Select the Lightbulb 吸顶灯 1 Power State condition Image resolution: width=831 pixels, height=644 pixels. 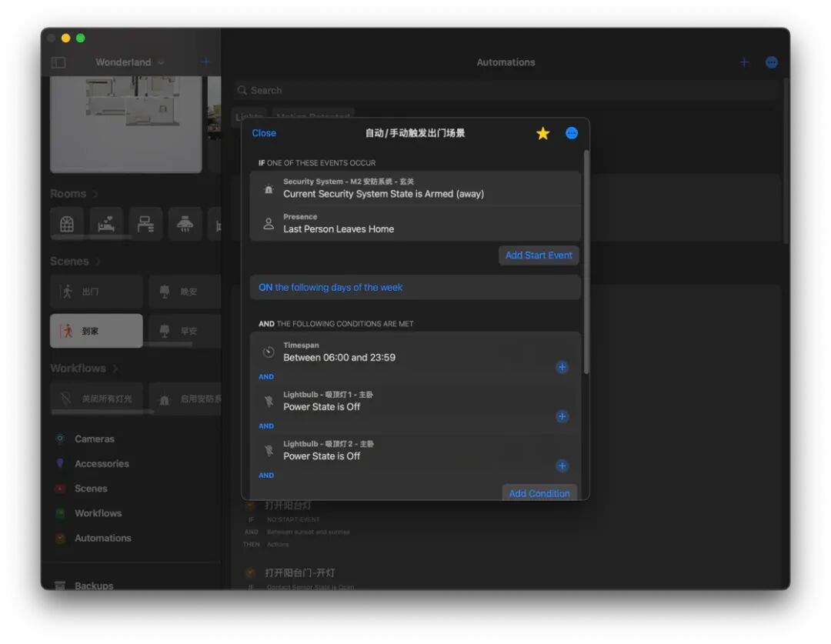point(415,401)
